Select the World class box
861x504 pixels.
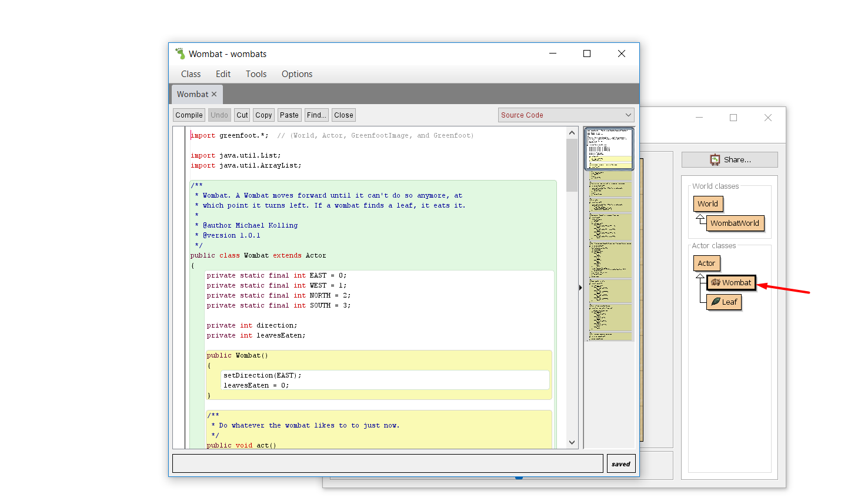pyautogui.click(x=708, y=204)
